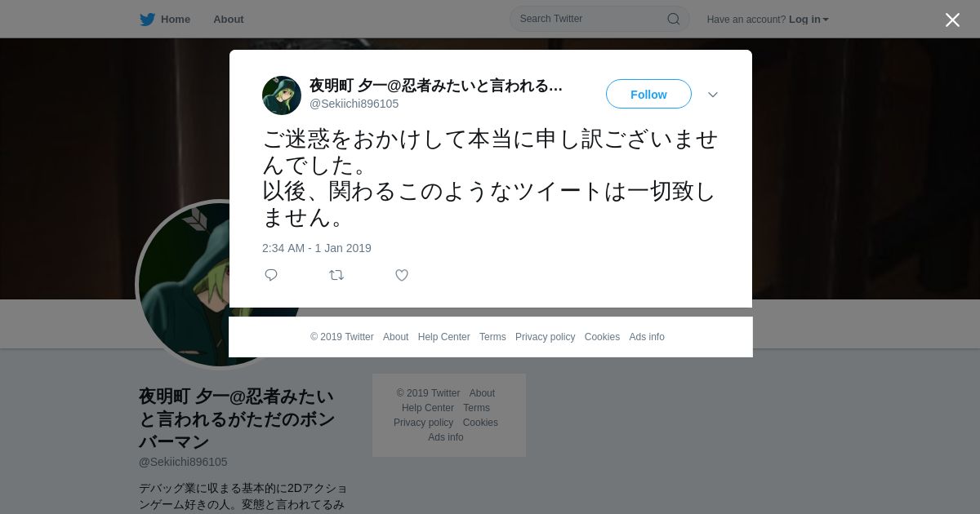Reply to the tweet via speech bubble icon
Viewport: 980px width, 514px height.
click(x=271, y=275)
